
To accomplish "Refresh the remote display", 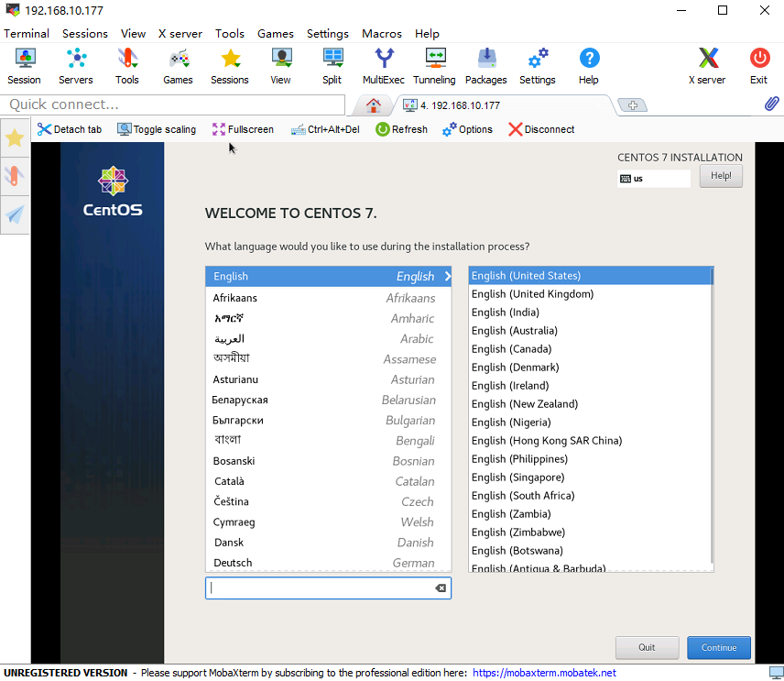I will click(x=401, y=129).
